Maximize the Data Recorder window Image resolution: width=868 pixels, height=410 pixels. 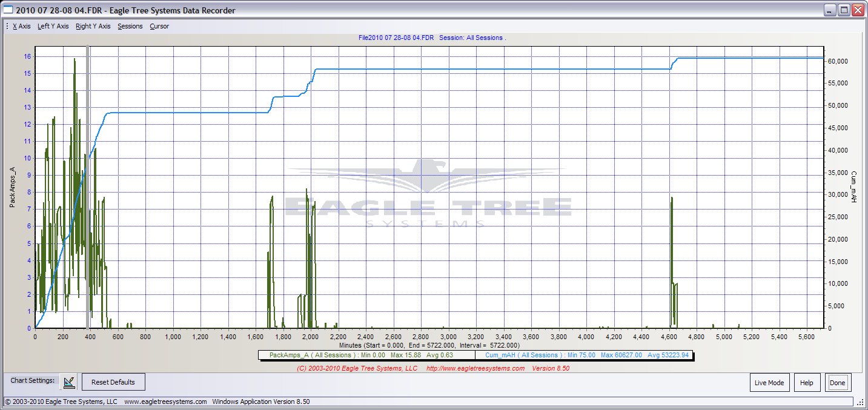843,10
